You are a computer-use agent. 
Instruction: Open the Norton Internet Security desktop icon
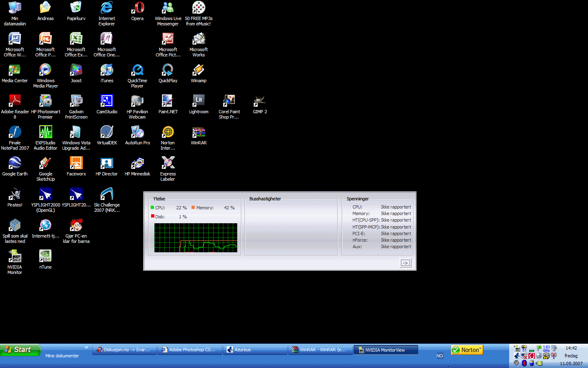click(168, 138)
